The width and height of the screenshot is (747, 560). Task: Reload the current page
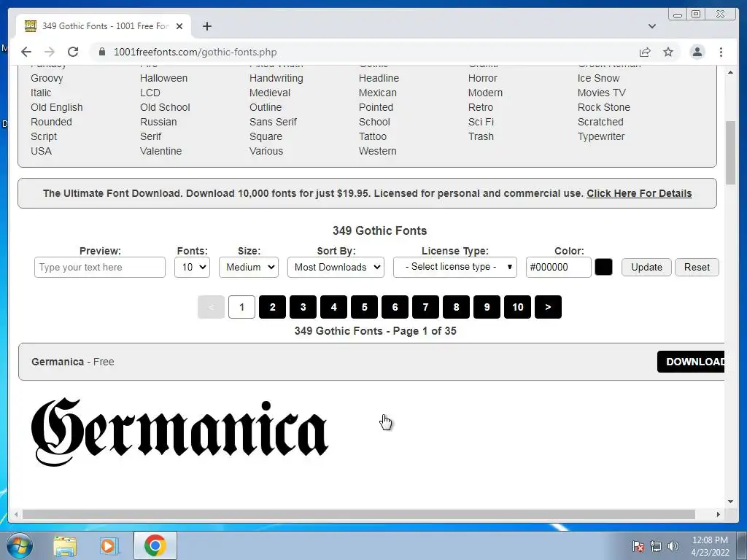(x=73, y=52)
